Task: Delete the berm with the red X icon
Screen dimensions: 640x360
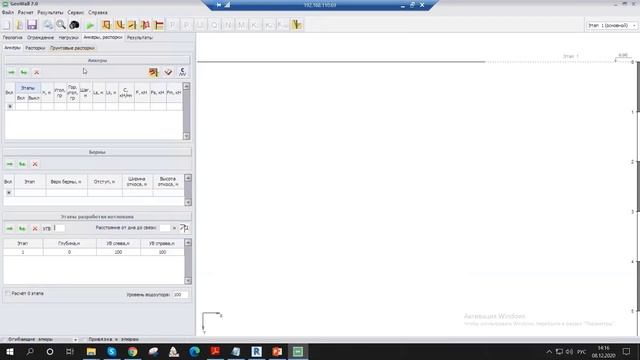Action: 35,164
